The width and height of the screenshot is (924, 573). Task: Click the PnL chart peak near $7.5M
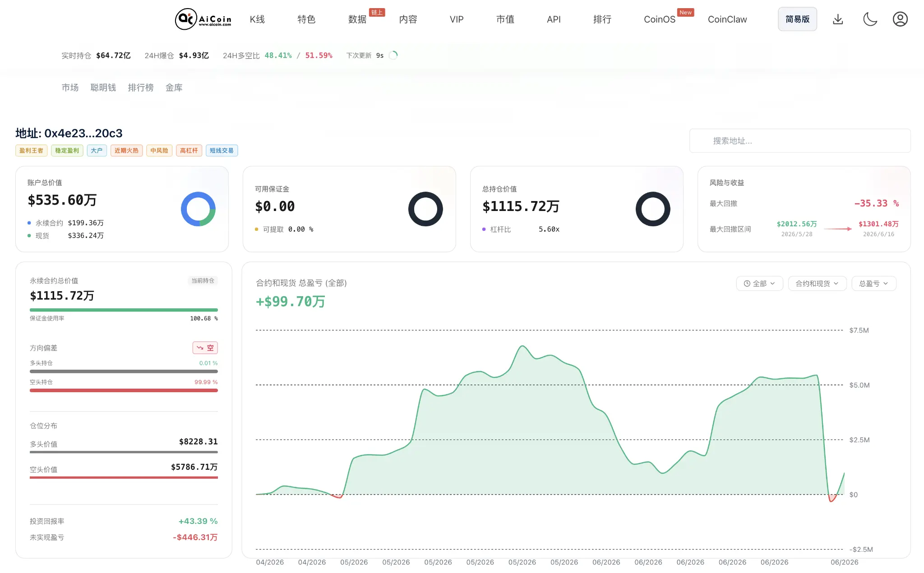(522, 346)
